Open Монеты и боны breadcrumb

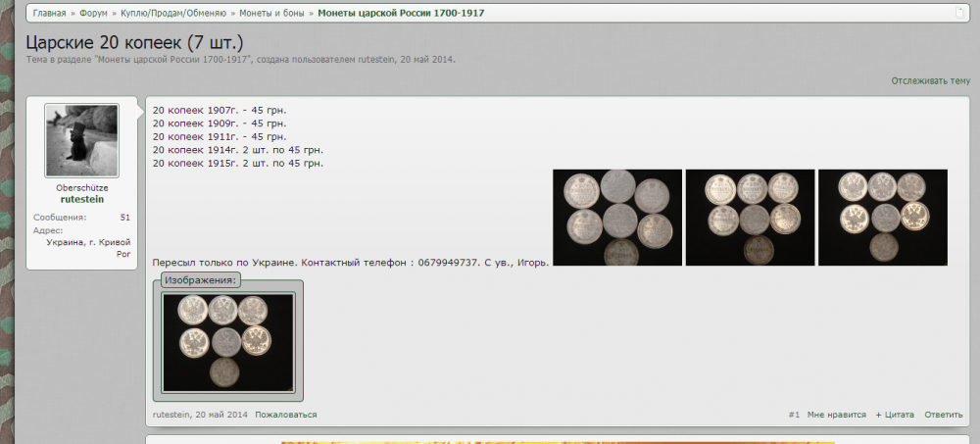point(271,14)
